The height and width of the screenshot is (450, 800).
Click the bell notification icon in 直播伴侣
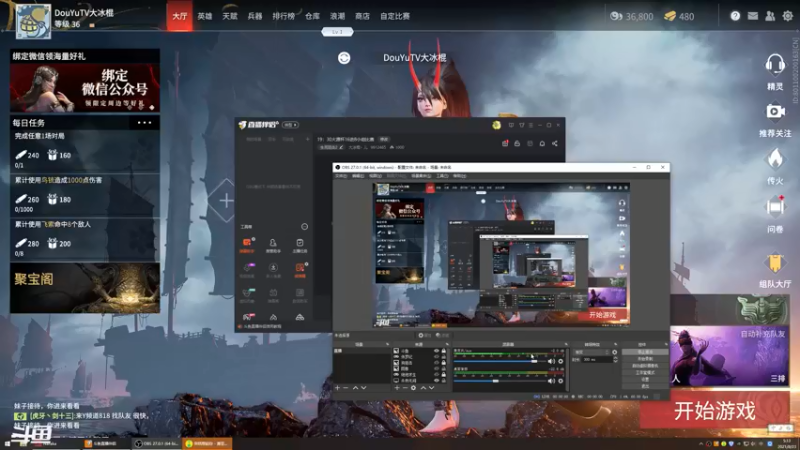pyautogui.click(x=542, y=143)
